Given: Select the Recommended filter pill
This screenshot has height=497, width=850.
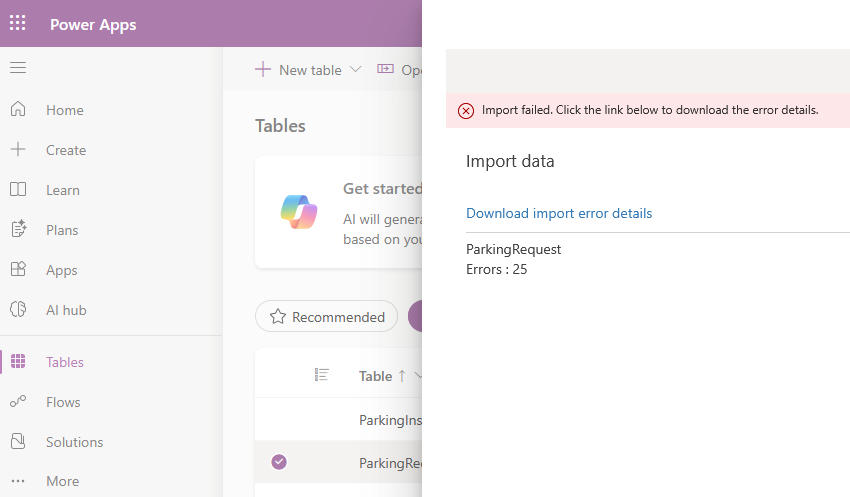Looking at the screenshot, I should pos(326,317).
